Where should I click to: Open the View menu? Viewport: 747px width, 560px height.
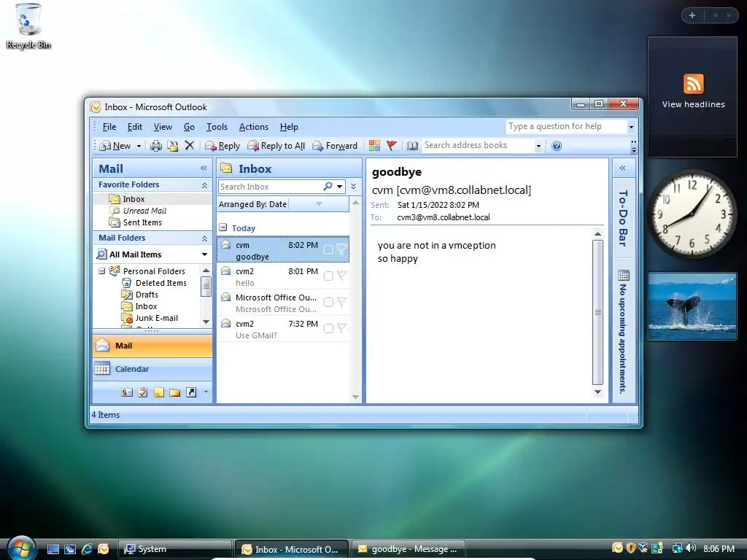point(163,127)
